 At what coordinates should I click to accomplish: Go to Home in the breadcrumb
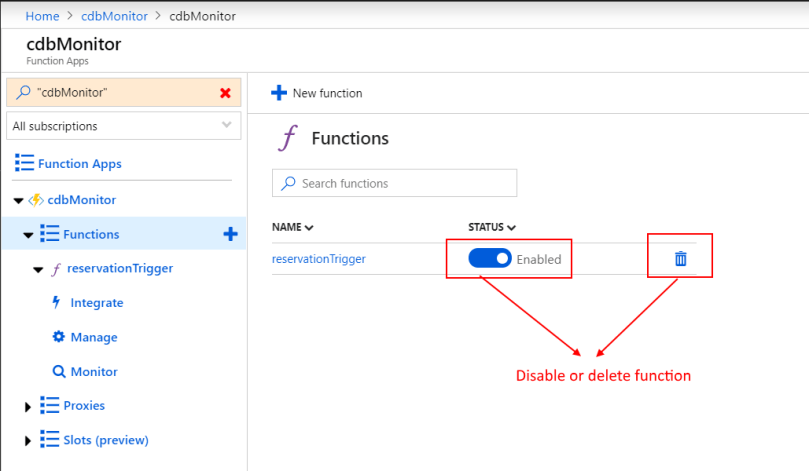click(42, 16)
